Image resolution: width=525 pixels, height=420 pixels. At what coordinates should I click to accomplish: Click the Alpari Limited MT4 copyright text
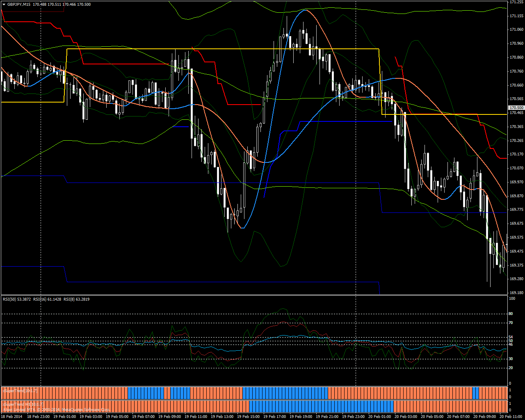tap(56, 409)
